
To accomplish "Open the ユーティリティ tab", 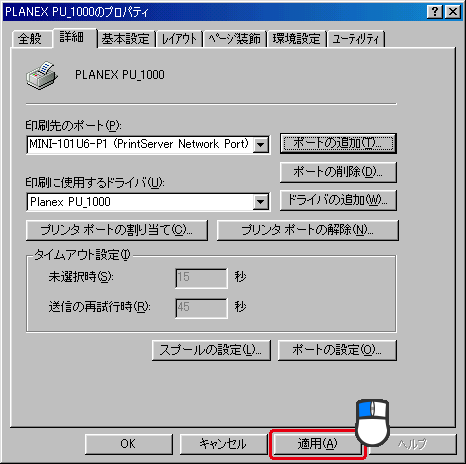I will point(356,39).
